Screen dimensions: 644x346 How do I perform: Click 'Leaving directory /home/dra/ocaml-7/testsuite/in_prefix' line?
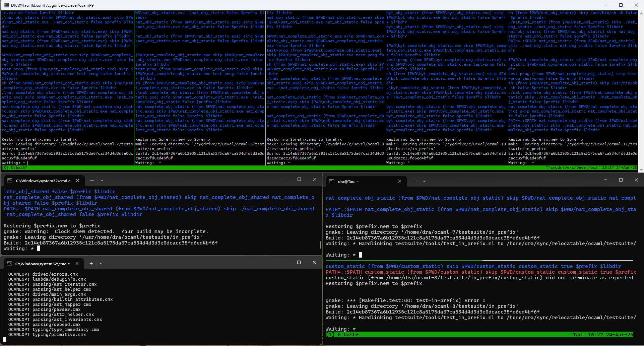(x=422, y=232)
